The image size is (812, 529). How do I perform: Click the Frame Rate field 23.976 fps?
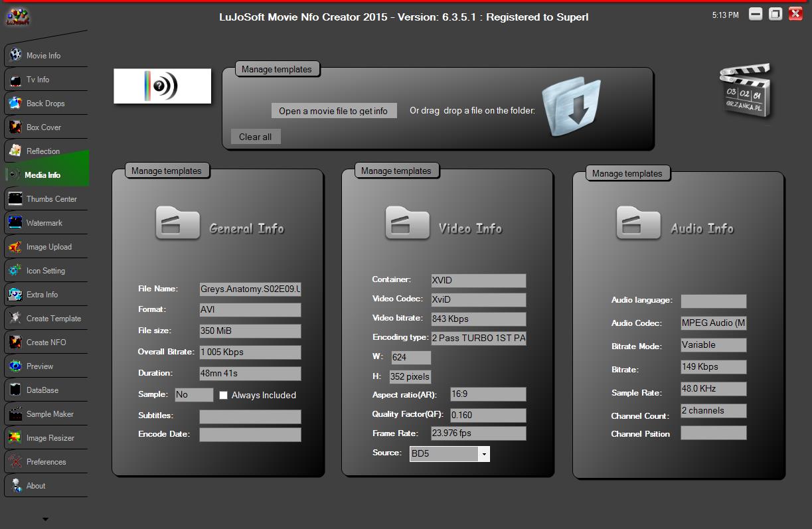(x=479, y=433)
